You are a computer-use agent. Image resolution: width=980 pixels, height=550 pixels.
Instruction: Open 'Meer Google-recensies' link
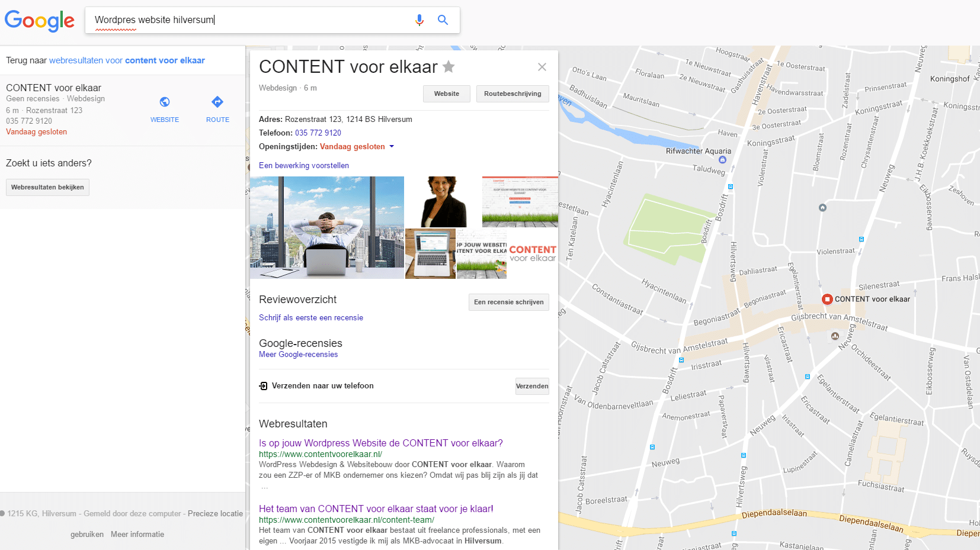coord(299,354)
